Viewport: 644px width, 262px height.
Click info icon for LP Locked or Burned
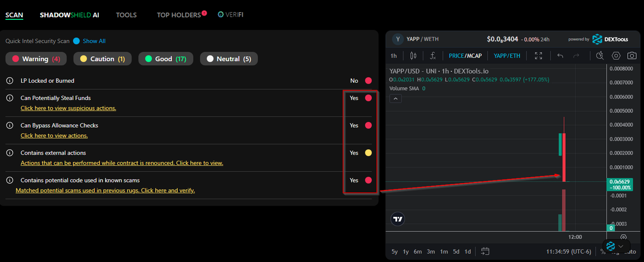pyautogui.click(x=10, y=81)
